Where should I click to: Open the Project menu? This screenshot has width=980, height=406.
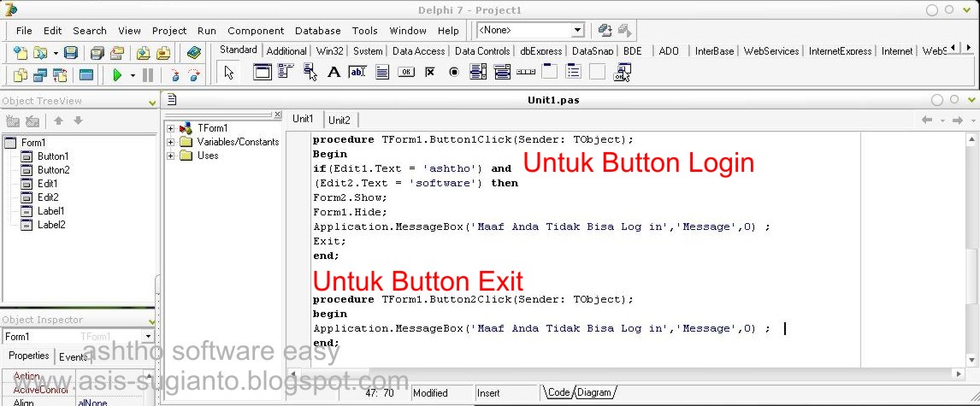(169, 31)
